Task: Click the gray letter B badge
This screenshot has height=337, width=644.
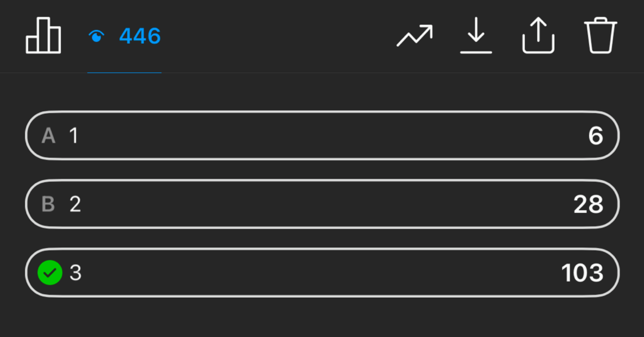Action: tap(48, 204)
